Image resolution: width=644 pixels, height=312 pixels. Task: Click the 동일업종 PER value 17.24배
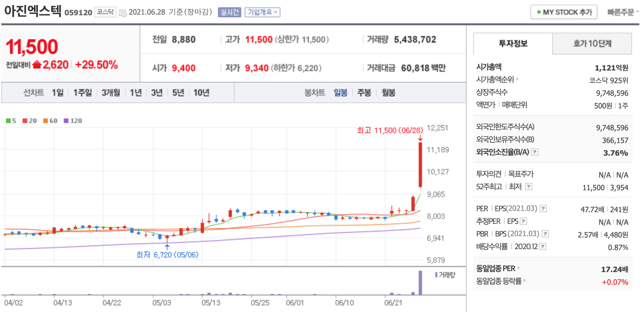(x=614, y=269)
